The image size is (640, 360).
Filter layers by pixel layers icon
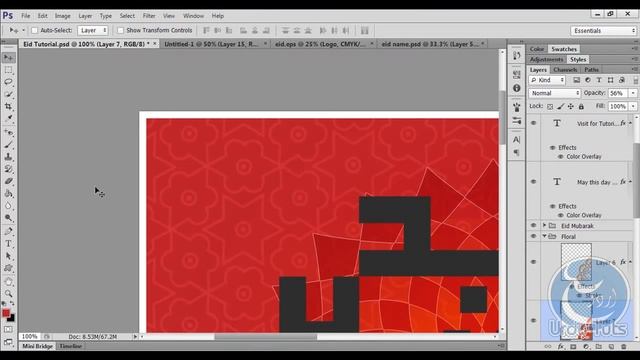click(576, 80)
